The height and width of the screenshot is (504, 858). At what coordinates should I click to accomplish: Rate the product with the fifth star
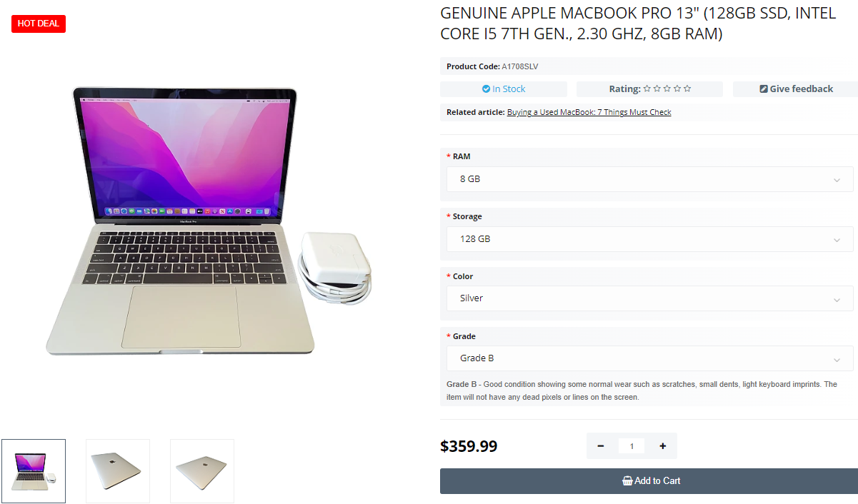[x=687, y=89]
